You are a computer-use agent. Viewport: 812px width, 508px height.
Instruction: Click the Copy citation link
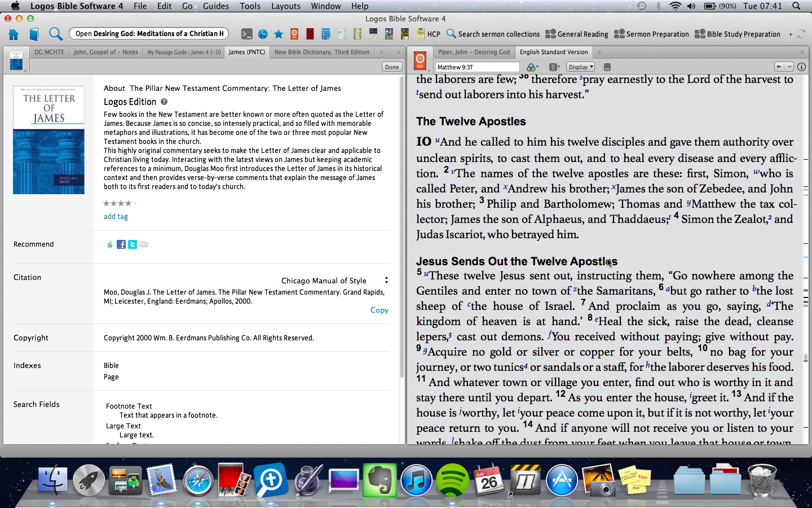click(x=379, y=310)
